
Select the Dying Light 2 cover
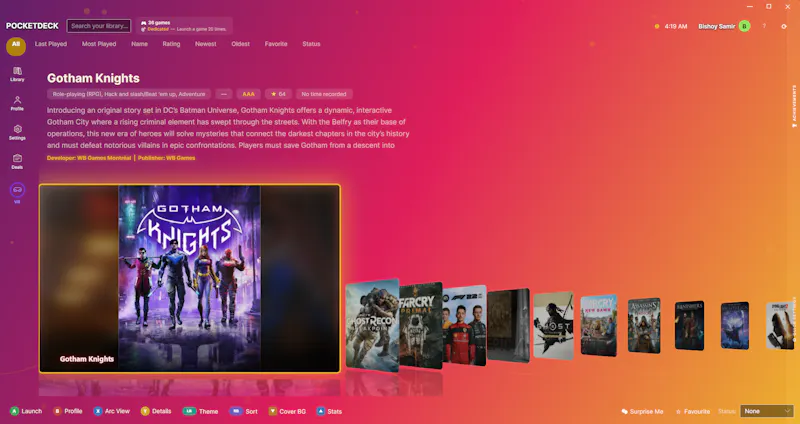coord(780,325)
